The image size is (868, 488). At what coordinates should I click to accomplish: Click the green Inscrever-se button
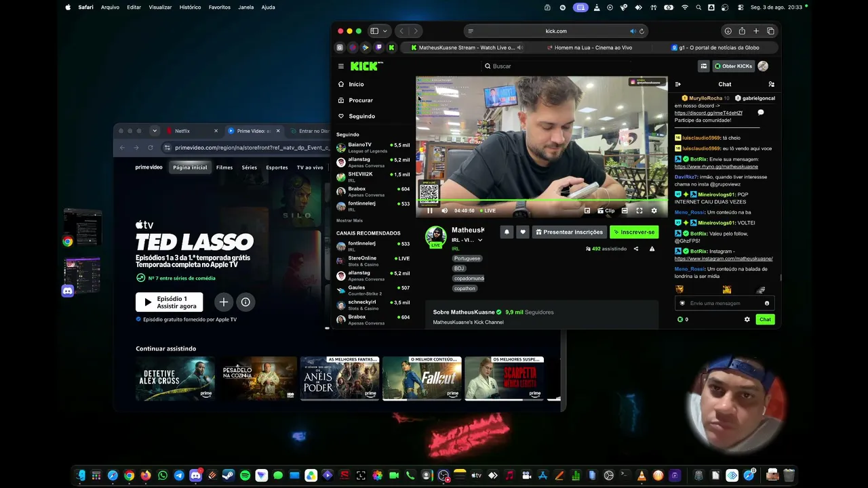pos(634,232)
